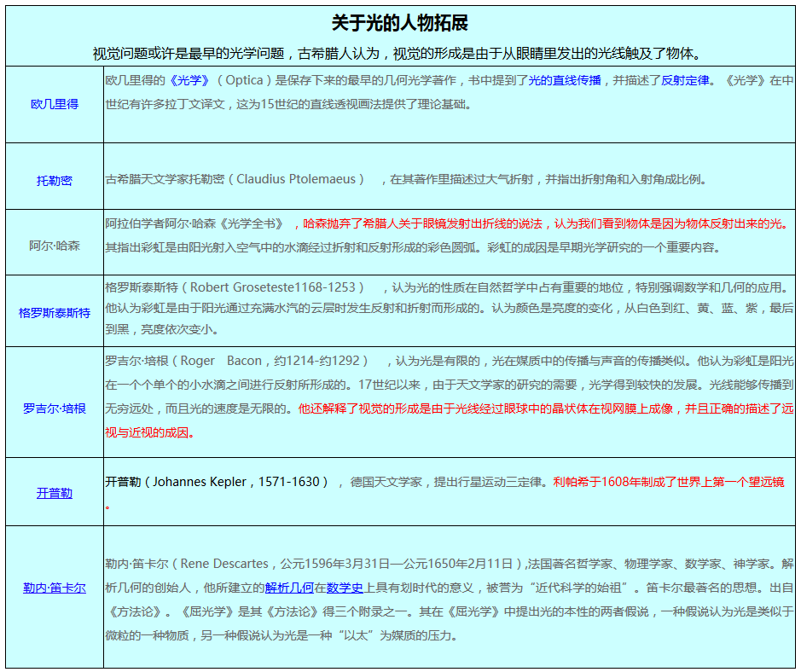This screenshot has width=801, height=672.
Task: Click the 解析几何 link in Descartes row
Action: pyautogui.click(x=289, y=588)
